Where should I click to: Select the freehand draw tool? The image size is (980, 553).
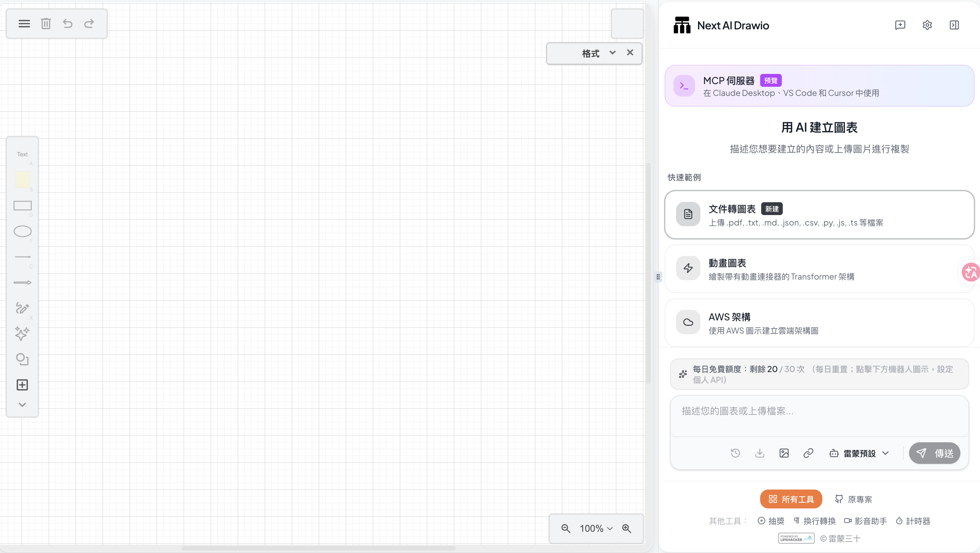(22, 308)
